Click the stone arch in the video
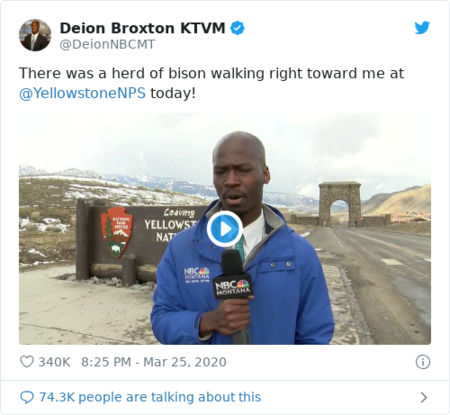450x415 pixels. pyautogui.click(x=340, y=204)
